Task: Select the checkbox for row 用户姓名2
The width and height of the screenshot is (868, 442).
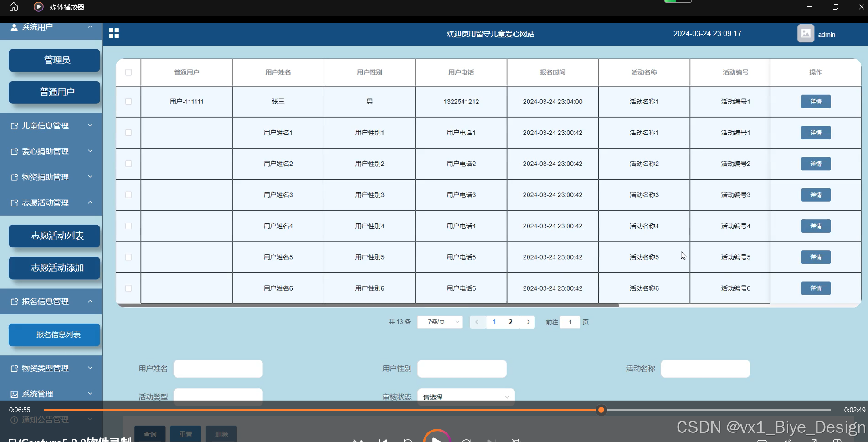Action: point(128,164)
